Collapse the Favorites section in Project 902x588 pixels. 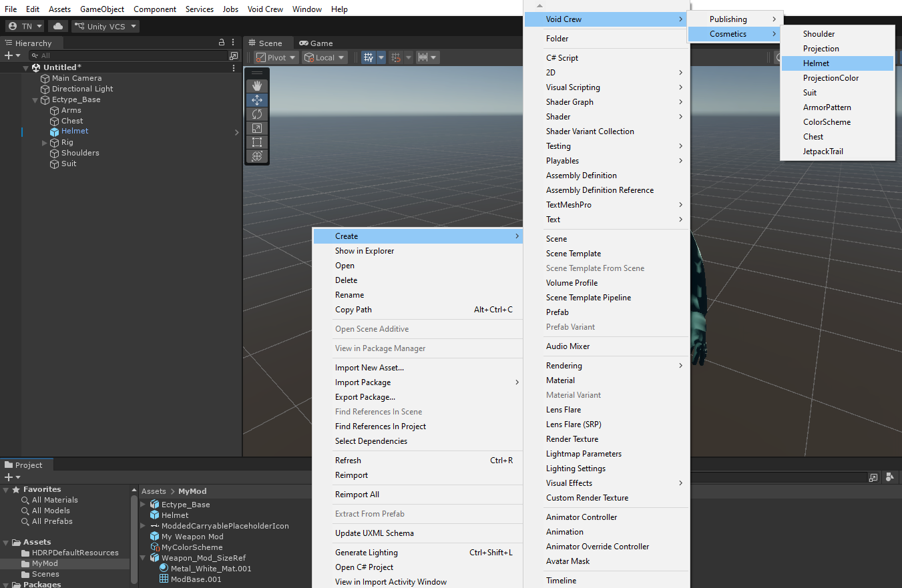click(7, 489)
